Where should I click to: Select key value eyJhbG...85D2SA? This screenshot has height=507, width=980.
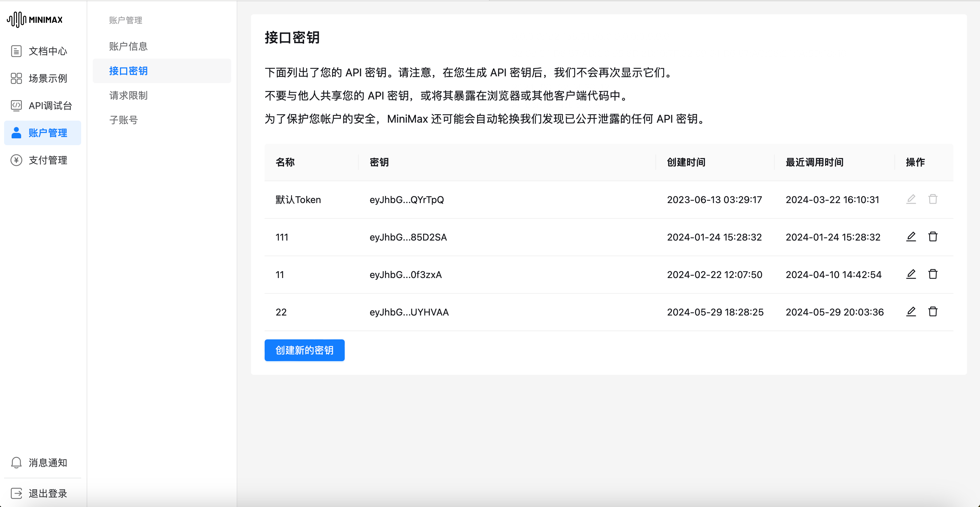coord(408,237)
